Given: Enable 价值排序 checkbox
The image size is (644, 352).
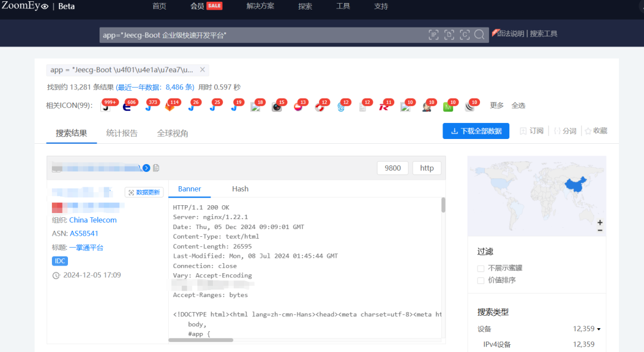Looking at the screenshot, I should point(481,280).
